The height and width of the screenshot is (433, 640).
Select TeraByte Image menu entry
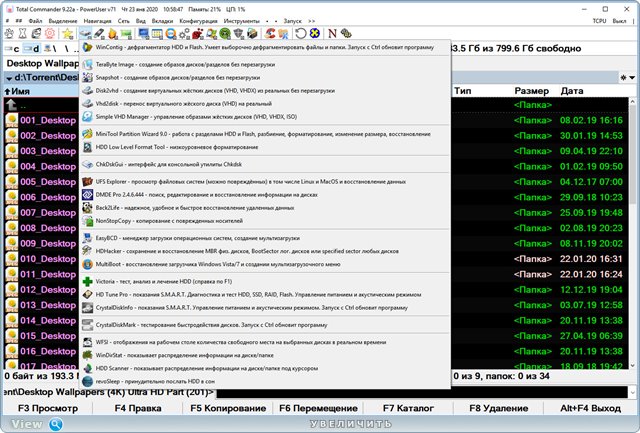pyautogui.click(x=265, y=64)
